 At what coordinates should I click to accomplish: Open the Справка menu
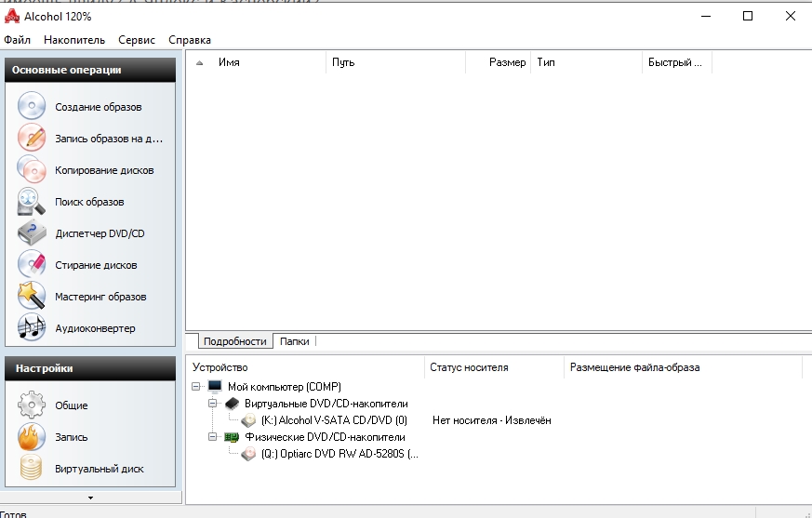tap(190, 40)
